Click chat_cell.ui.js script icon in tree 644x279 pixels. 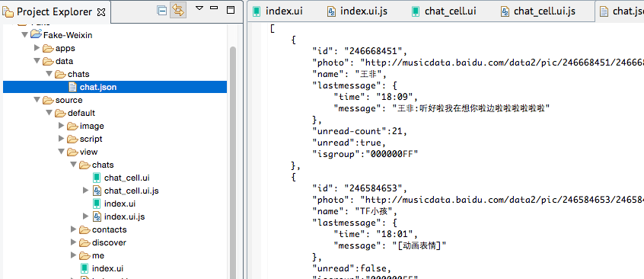[x=97, y=191]
